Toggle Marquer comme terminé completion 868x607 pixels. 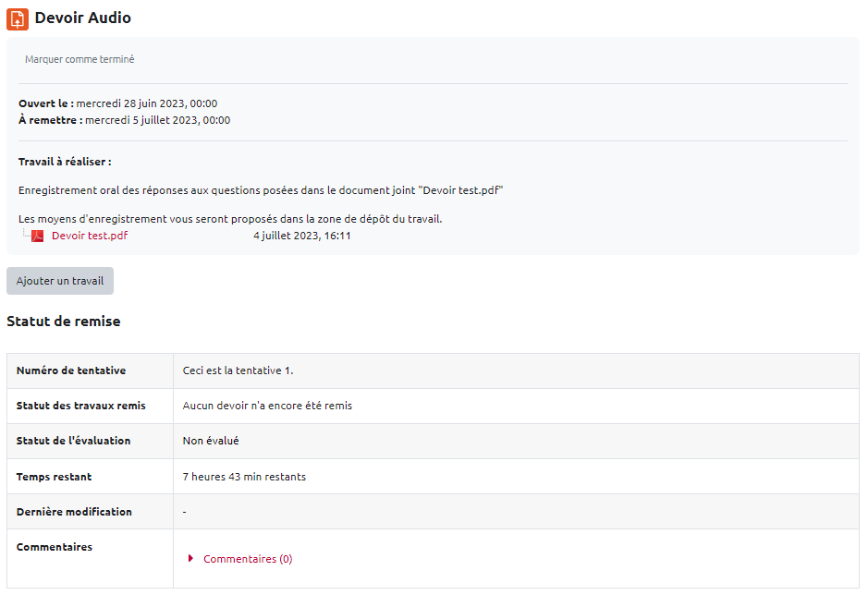click(79, 59)
